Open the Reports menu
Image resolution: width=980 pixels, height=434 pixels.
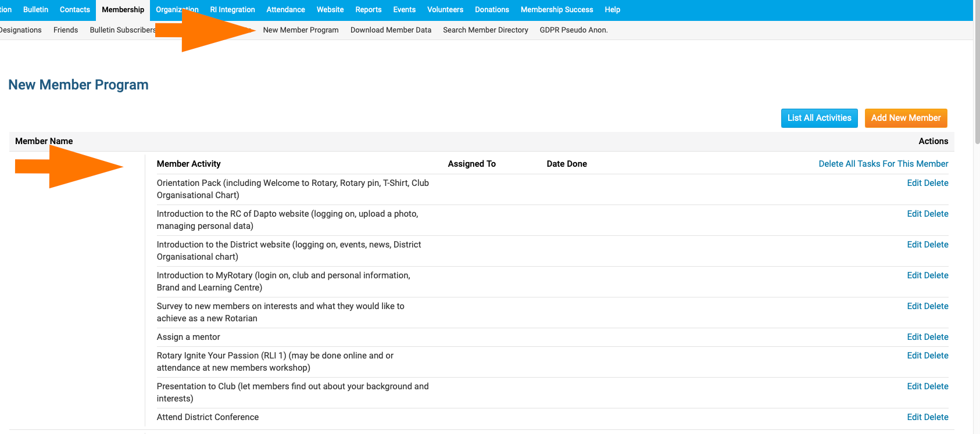pyautogui.click(x=368, y=10)
